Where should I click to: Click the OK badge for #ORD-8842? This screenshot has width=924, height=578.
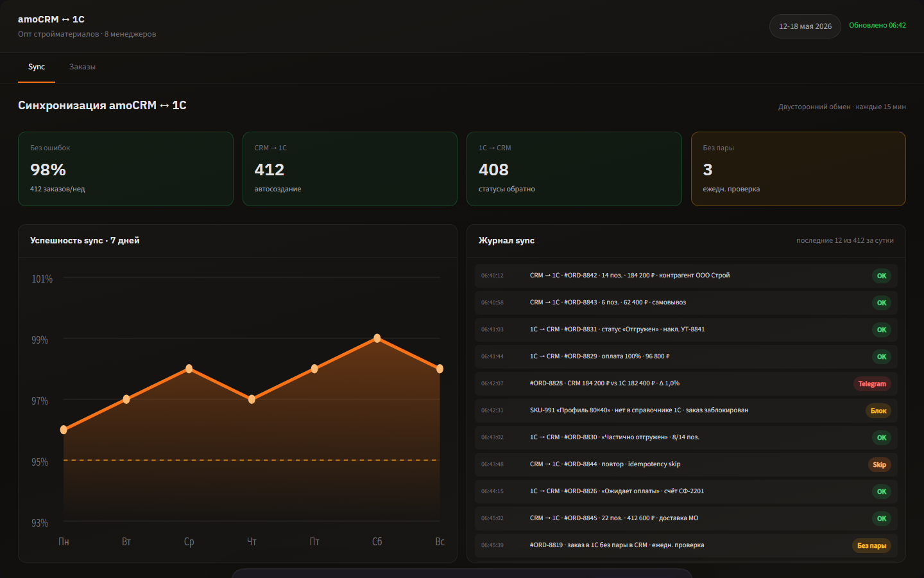coord(882,276)
